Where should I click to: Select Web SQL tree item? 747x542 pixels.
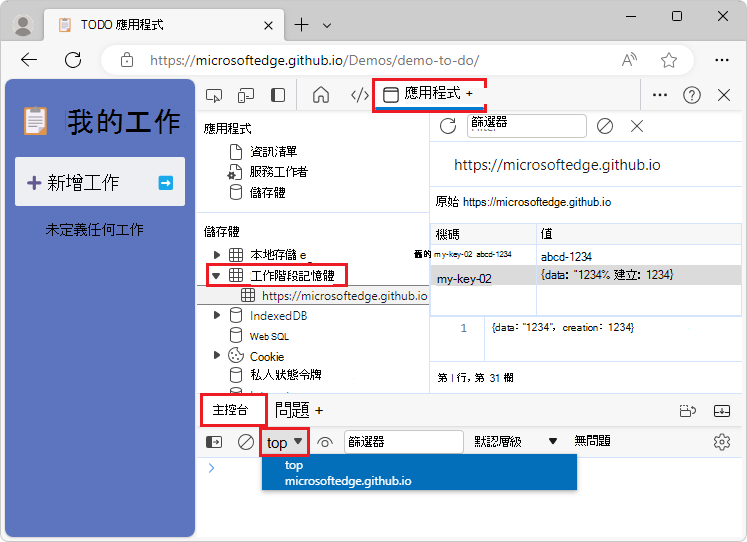tap(269, 336)
